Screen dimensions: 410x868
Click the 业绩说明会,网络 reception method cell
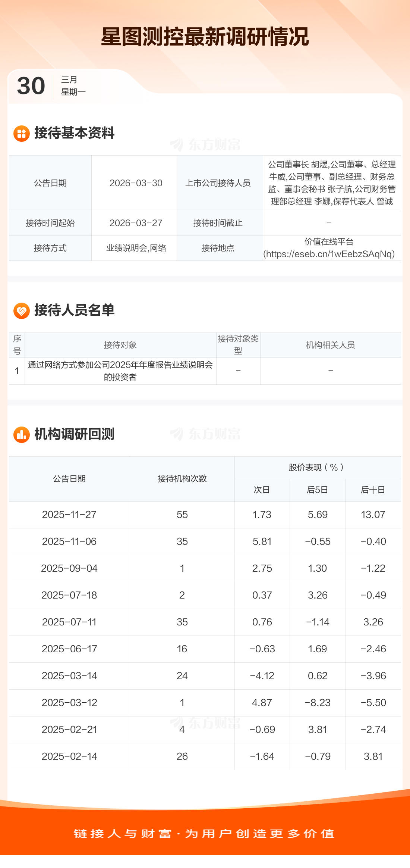pos(134,248)
